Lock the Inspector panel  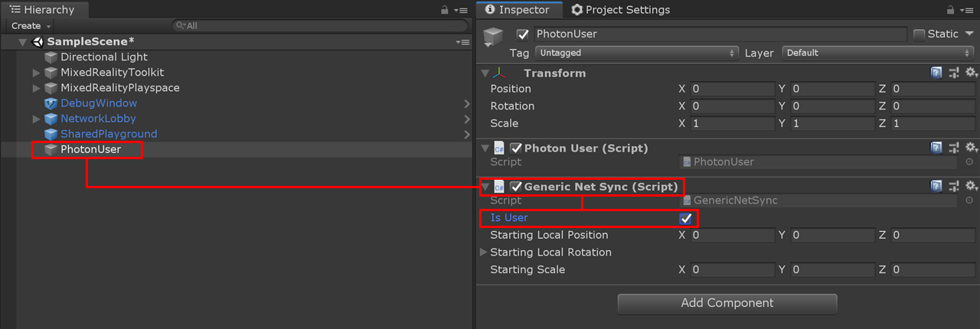pyautogui.click(x=950, y=10)
